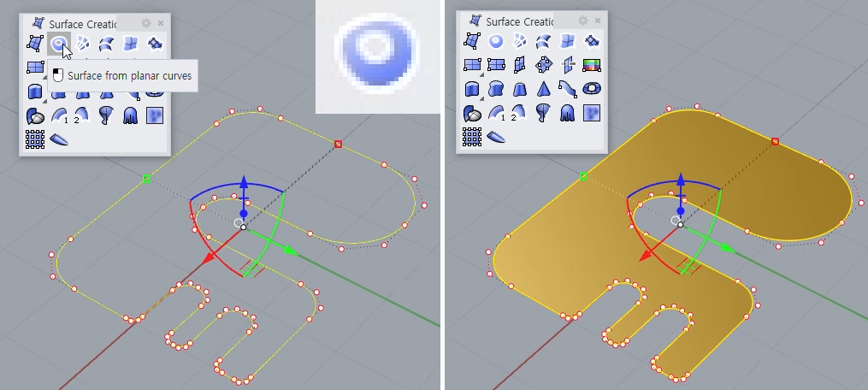Pick Surface from point grid in shaded view's panel
The image size is (868, 390).
[472, 136]
